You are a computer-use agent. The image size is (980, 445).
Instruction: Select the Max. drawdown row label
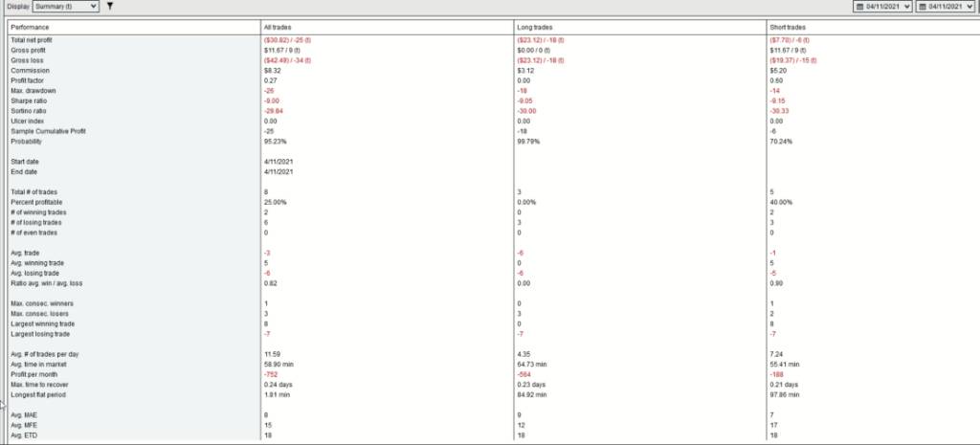(33, 91)
